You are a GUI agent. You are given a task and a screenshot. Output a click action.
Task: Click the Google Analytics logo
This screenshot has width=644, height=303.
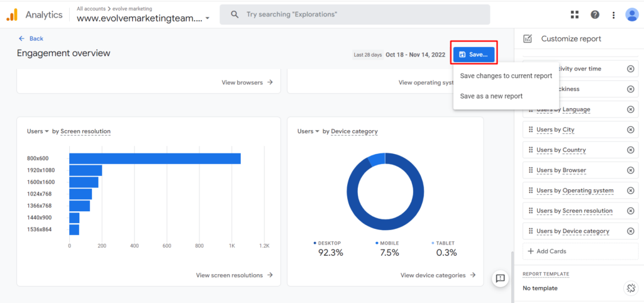pos(12,15)
